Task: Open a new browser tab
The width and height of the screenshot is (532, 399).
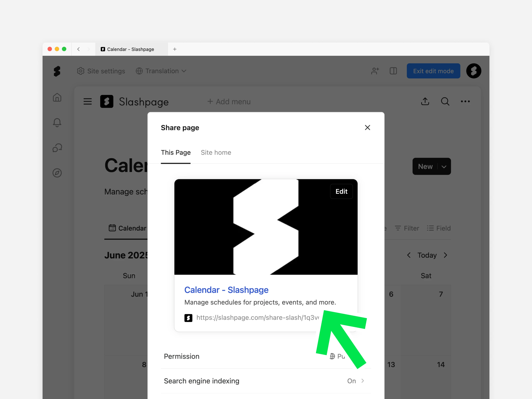Action: (x=175, y=49)
